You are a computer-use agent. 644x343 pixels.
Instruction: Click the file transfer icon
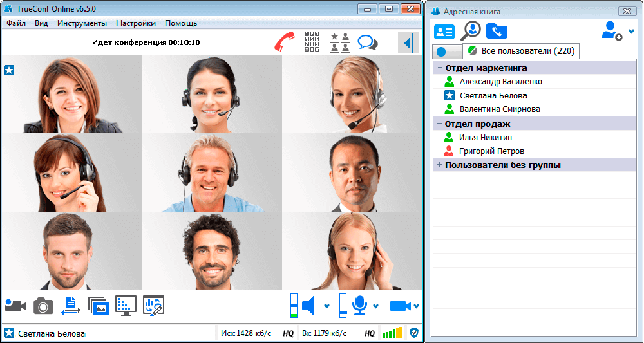70,306
